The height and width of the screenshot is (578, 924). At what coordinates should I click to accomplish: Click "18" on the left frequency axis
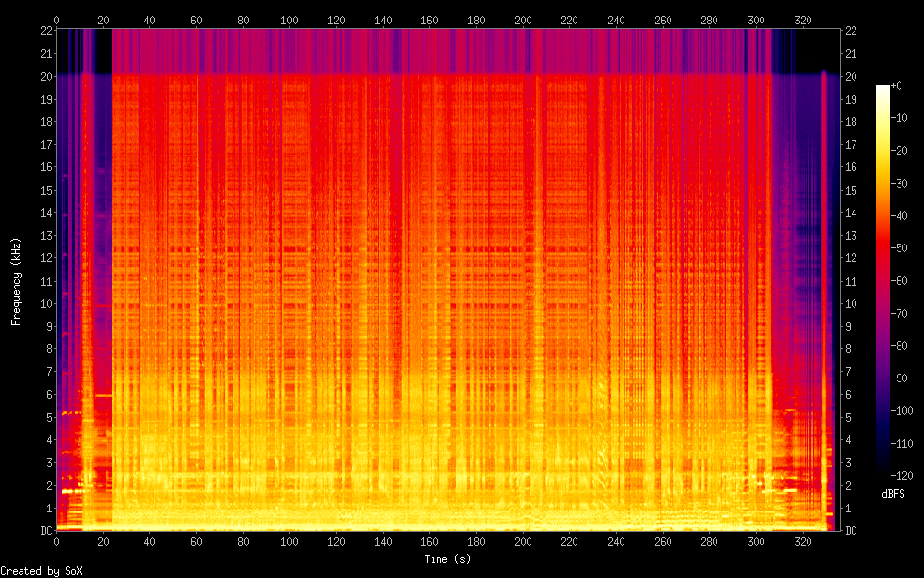tap(47, 122)
